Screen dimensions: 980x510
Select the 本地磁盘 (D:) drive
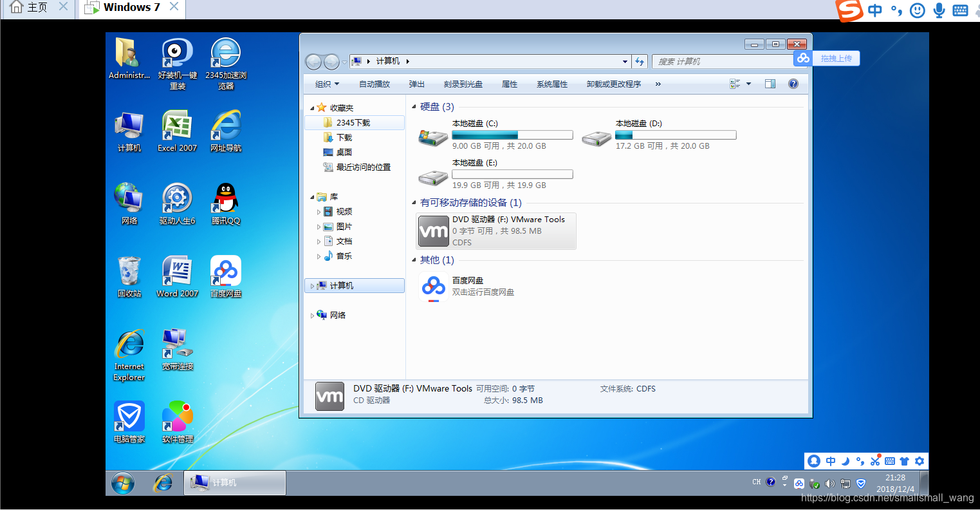coord(659,135)
